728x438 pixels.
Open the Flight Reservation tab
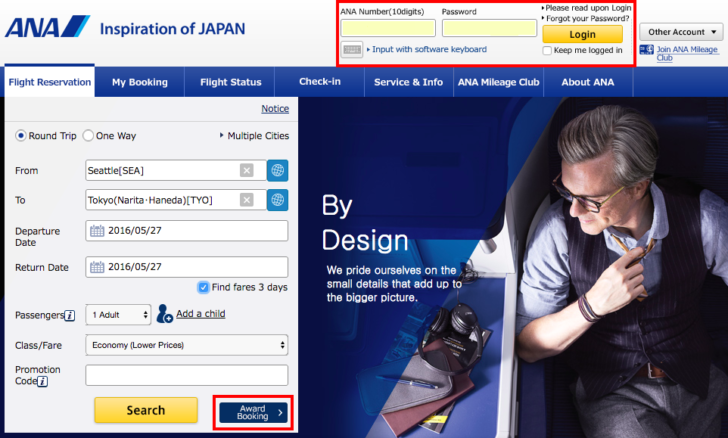point(50,82)
